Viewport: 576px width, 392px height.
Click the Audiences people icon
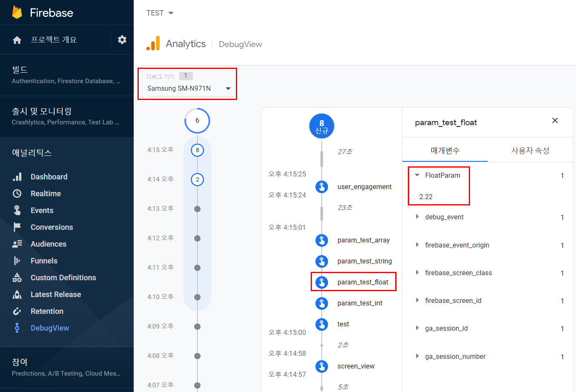17,244
